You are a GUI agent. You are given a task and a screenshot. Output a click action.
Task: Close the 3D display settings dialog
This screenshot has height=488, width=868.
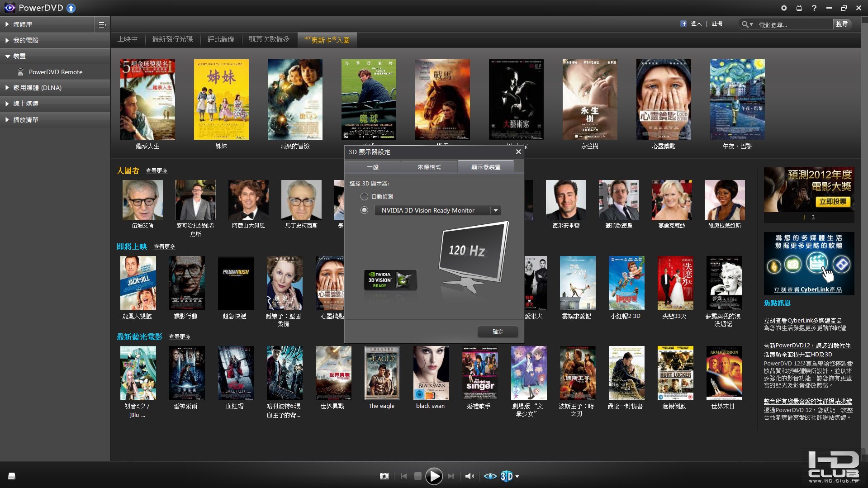coord(518,152)
